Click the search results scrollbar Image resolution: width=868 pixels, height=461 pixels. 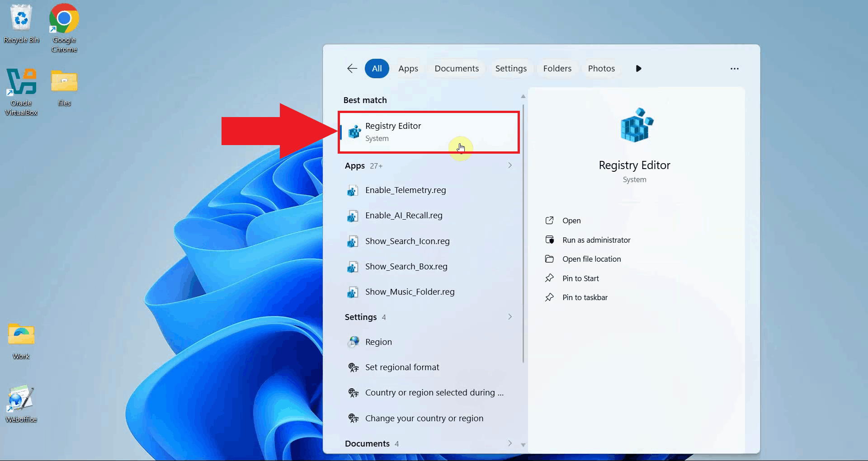(x=523, y=226)
